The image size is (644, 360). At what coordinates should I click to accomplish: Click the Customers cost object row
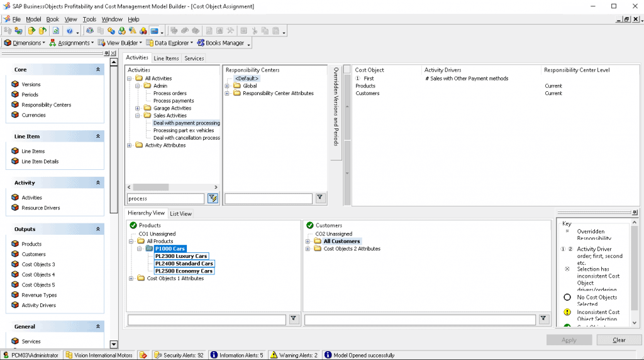[x=367, y=93]
